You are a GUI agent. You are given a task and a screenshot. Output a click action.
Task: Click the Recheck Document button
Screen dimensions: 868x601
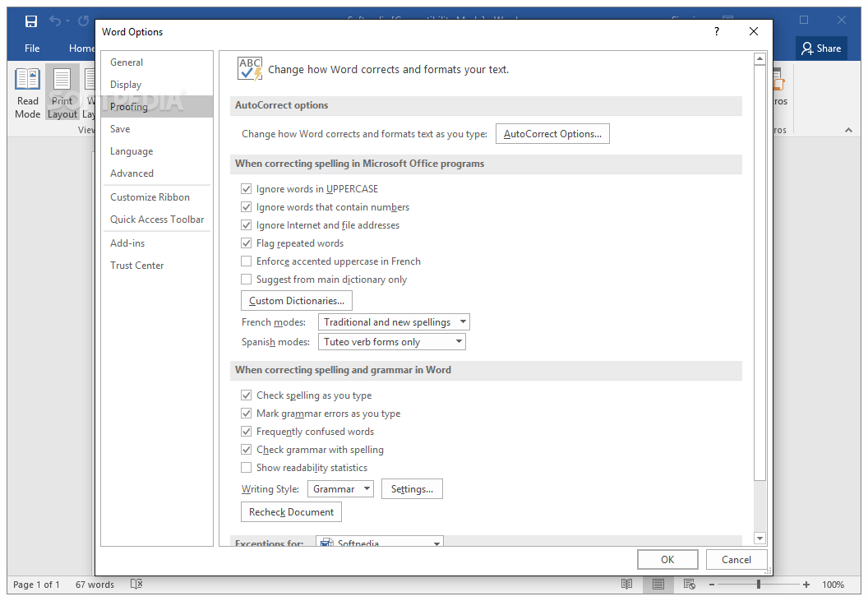point(291,512)
